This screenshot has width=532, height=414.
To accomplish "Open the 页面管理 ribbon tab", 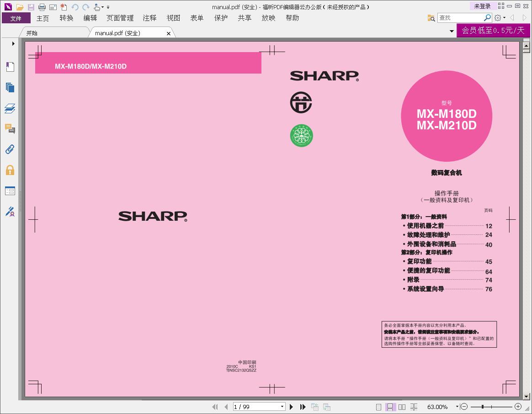I will 120,18.
